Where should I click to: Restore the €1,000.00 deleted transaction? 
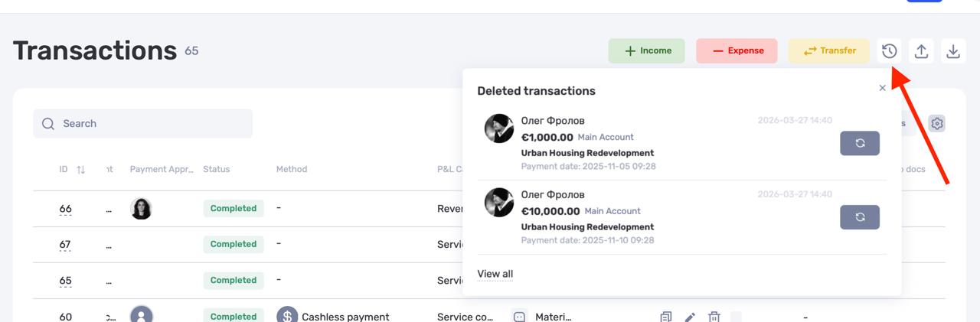coord(860,143)
